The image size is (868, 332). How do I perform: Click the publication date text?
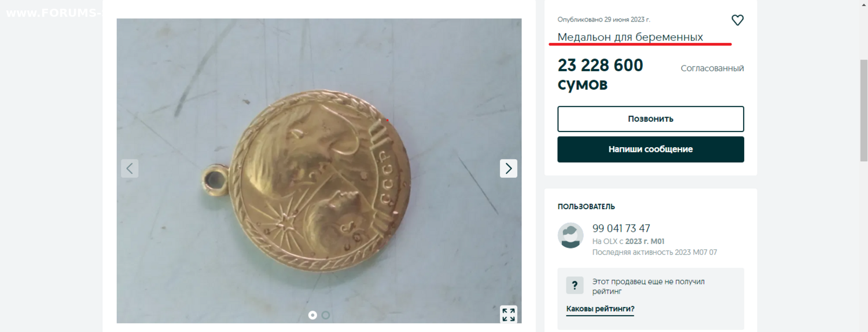(x=604, y=20)
